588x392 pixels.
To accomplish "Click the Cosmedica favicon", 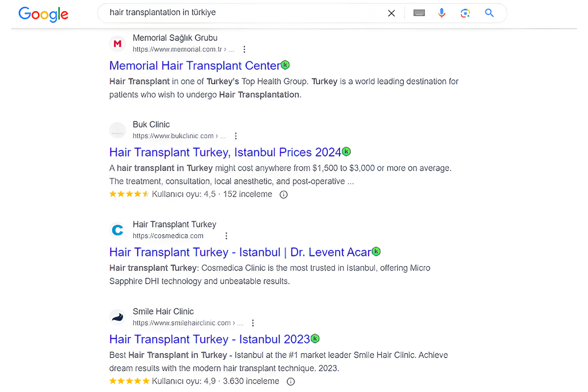I will 118,230.
